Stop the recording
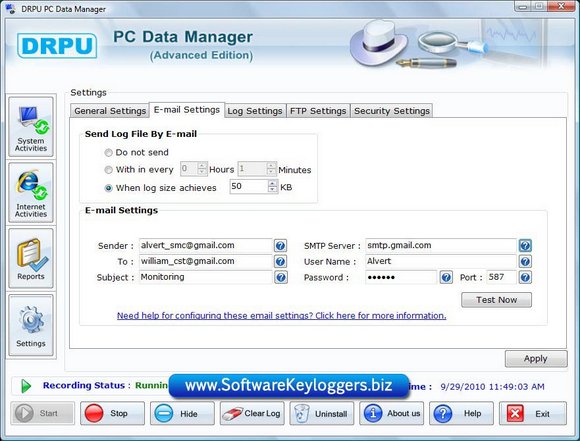Image resolution: width=580 pixels, height=441 pixels. [x=112, y=413]
